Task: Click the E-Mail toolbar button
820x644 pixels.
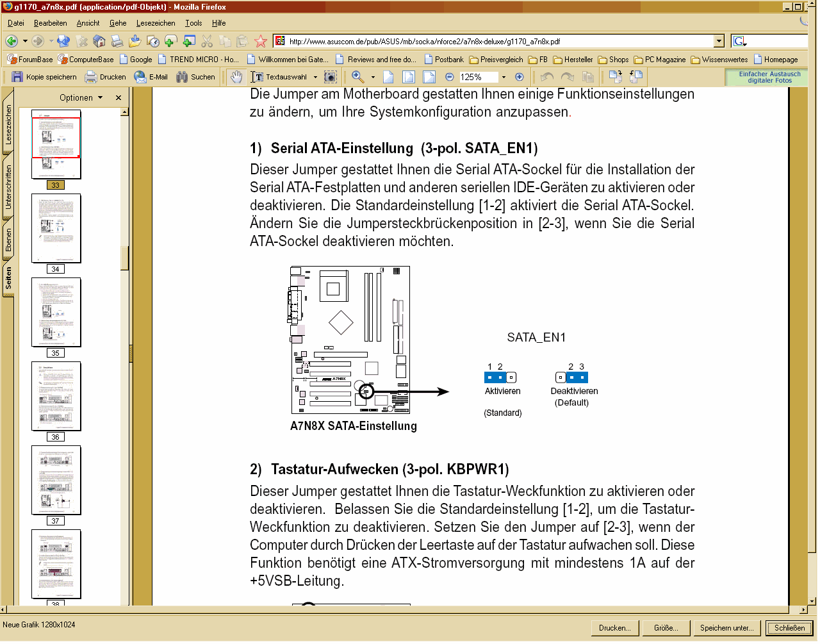Action: point(151,77)
